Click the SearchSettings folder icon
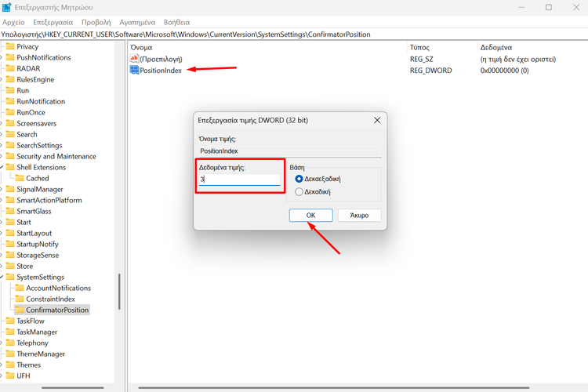The width and height of the screenshot is (588, 392). (x=10, y=145)
